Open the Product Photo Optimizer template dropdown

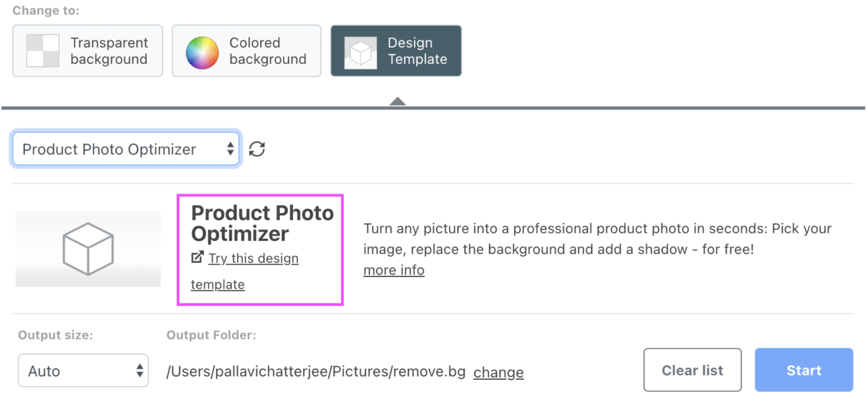[126, 149]
